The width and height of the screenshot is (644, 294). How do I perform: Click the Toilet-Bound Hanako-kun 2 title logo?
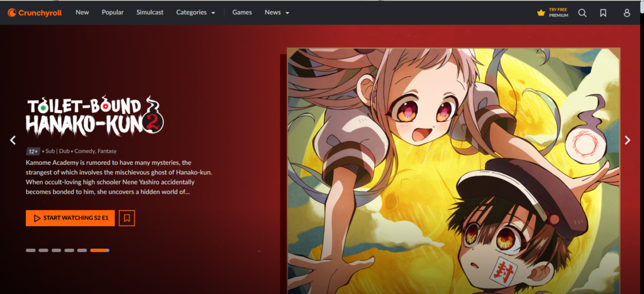click(95, 117)
